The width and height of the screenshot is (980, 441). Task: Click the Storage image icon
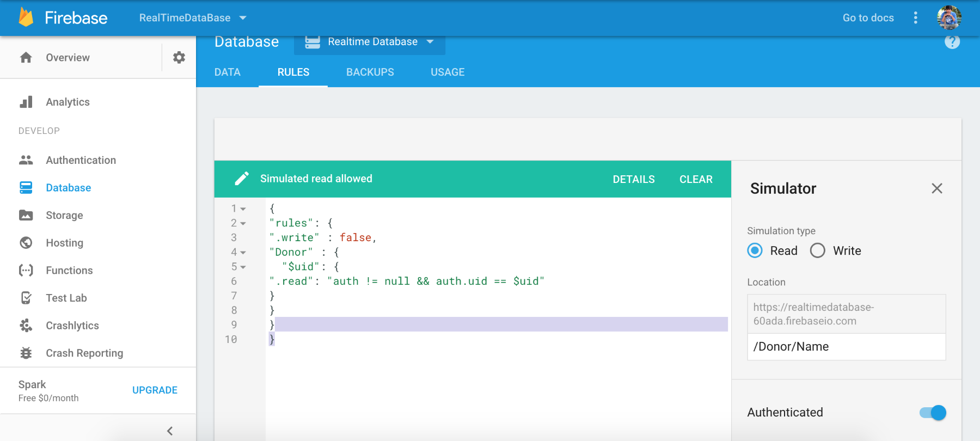tap(26, 215)
